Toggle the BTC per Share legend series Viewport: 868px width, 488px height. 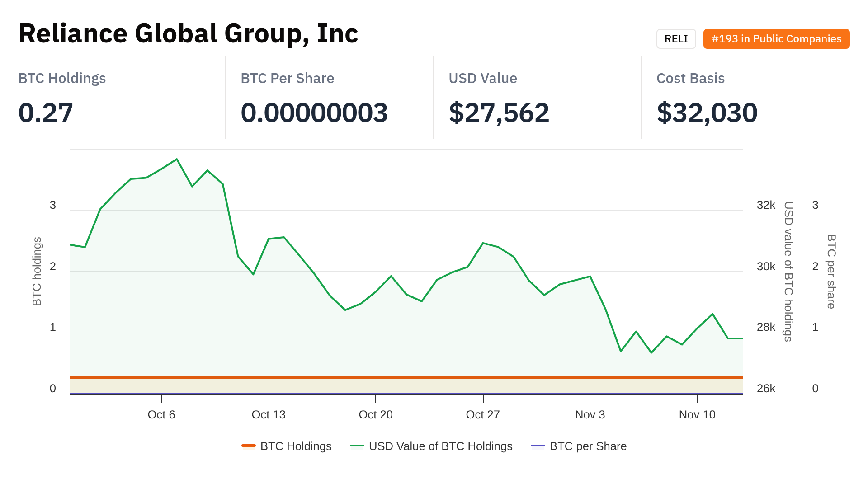[588, 446]
